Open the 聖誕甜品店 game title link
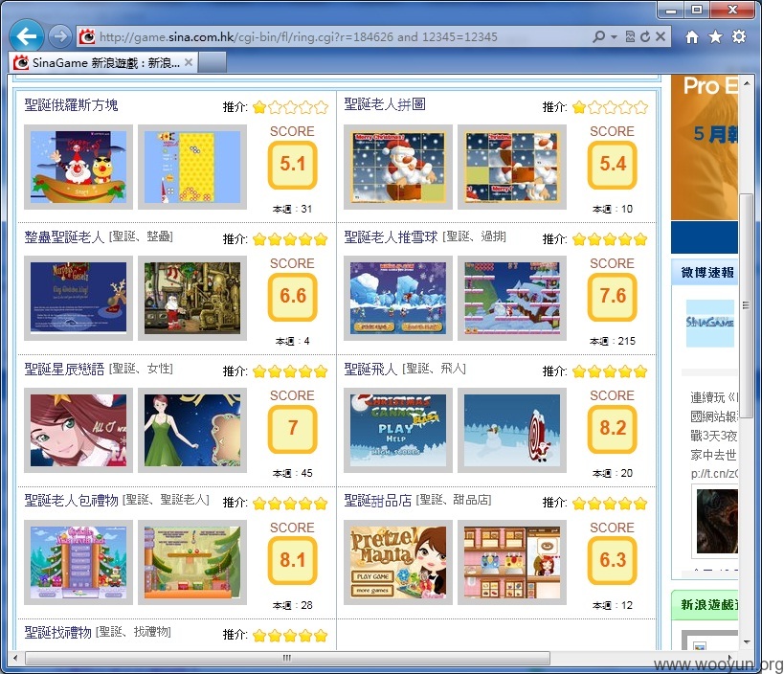The image size is (784, 674). pyautogui.click(x=377, y=500)
